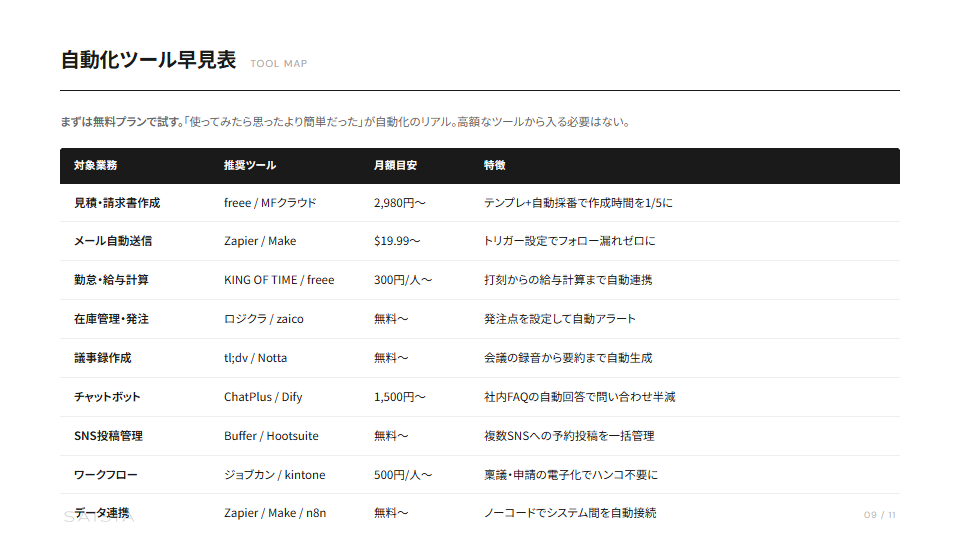The image size is (960, 540).
Task: Click the TOOL MAP subtitle
Action: coord(279,64)
